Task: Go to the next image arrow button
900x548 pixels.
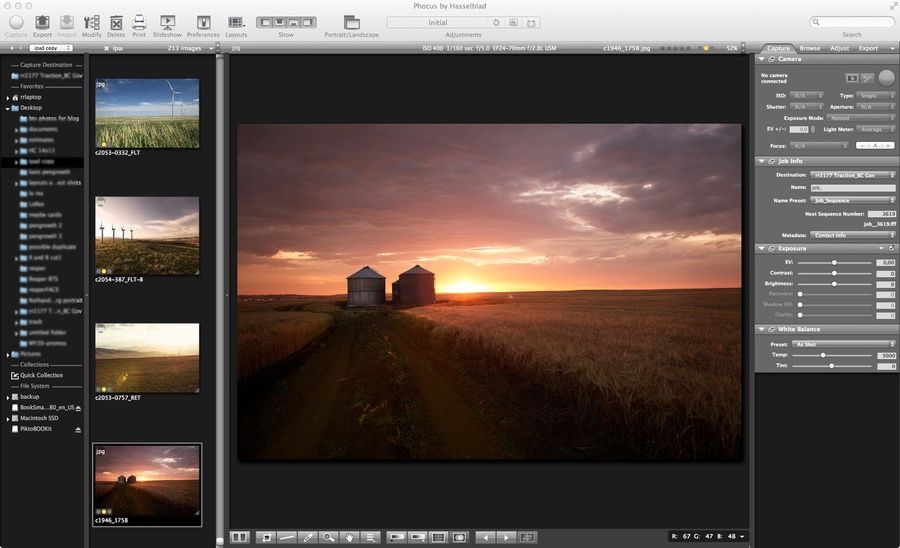Action: click(504, 537)
